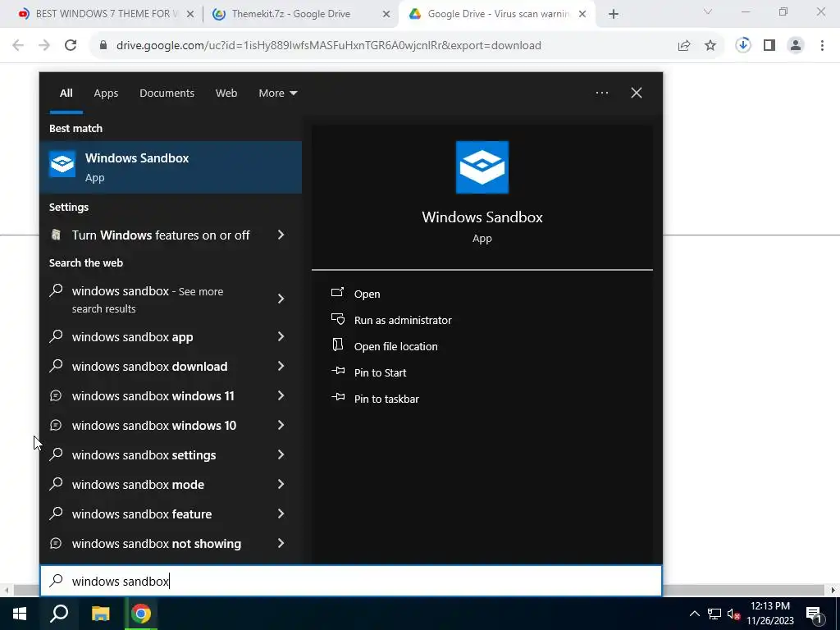The width and height of the screenshot is (840, 630).
Task: Go back in Chrome
Action: (x=18, y=45)
